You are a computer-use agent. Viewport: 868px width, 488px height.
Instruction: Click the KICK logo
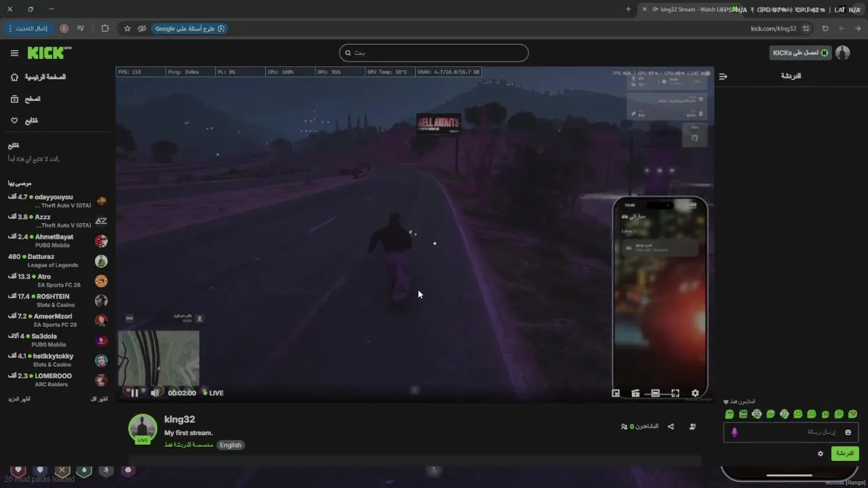point(49,53)
